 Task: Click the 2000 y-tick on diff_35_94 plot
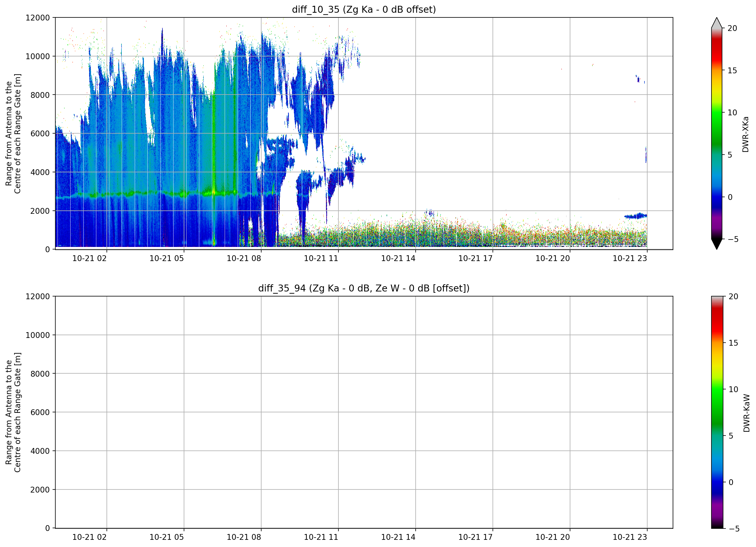click(40, 490)
